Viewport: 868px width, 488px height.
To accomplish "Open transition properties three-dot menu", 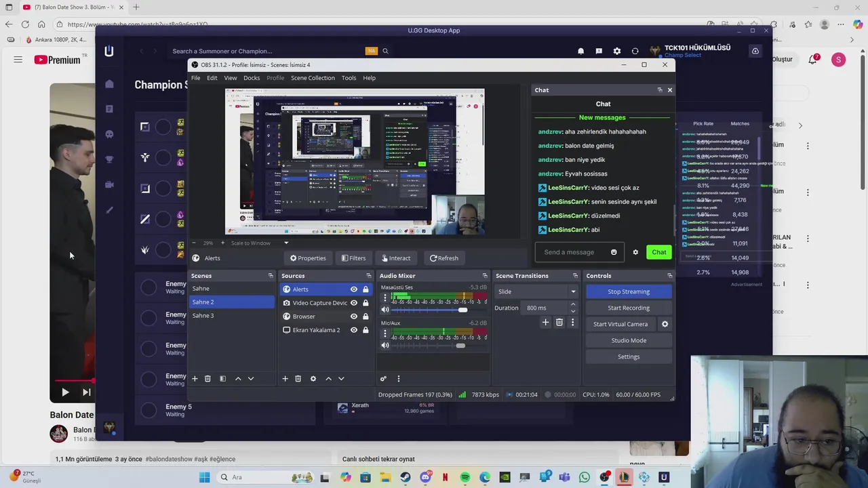I will pyautogui.click(x=572, y=323).
